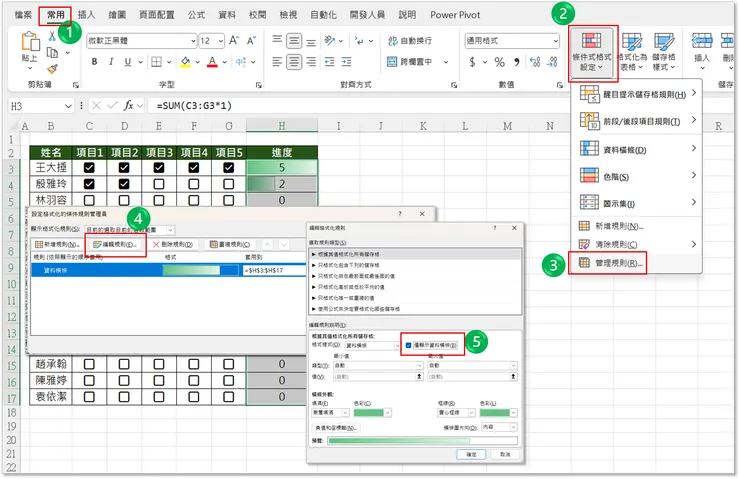
Task: Click 確定 OK in edit rule dialog
Action: [x=471, y=454]
